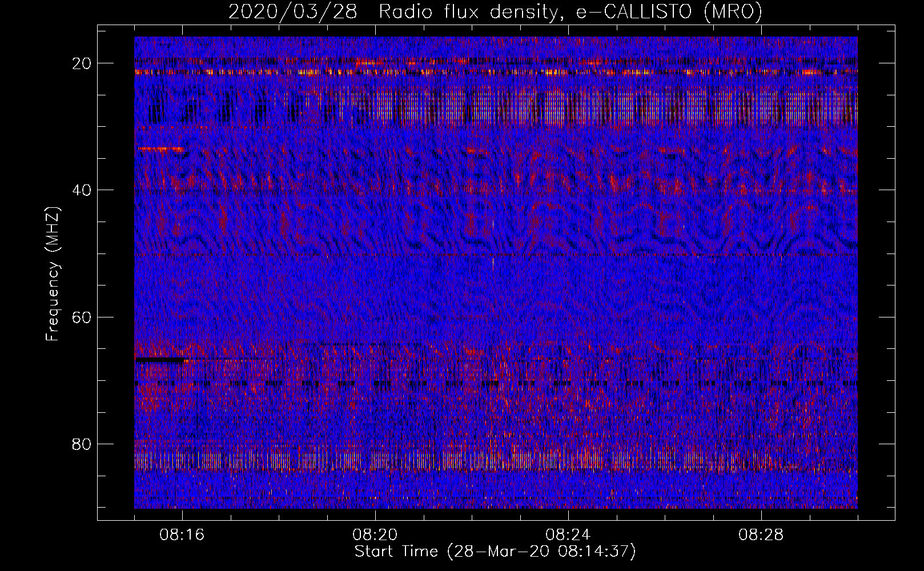Click the 20 MHz frequency tick label
Viewport: 924px width, 571px height.
point(82,63)
